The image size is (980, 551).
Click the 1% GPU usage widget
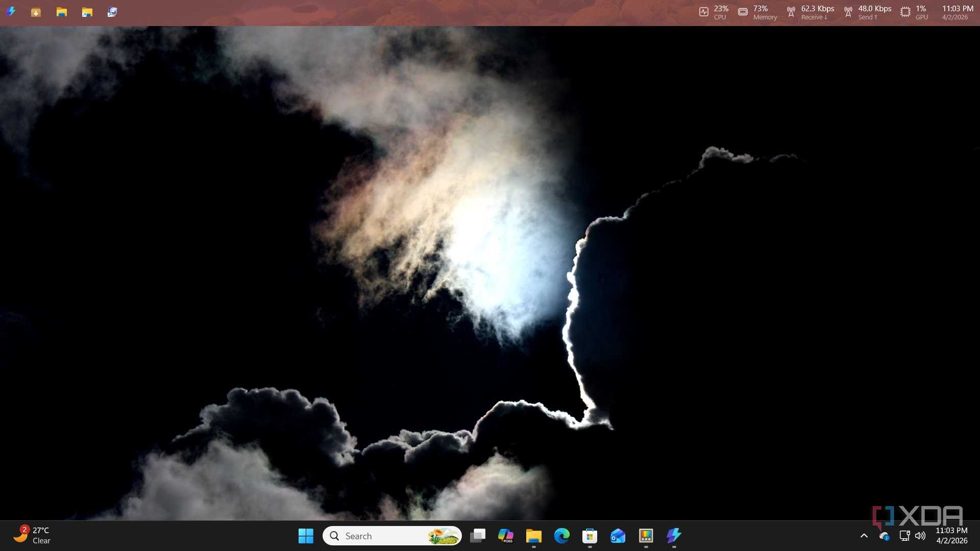tap(914, 13)
